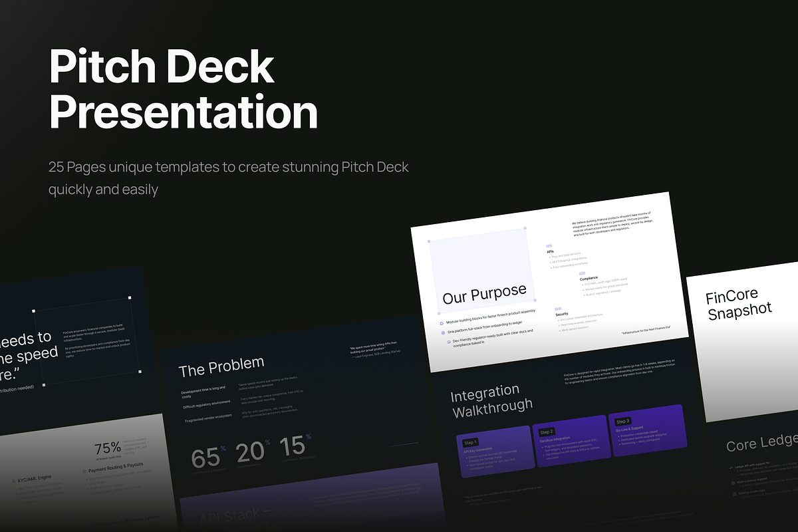
Task: Click the 'Our Purpose' title text
Action: tap(484, 294)
